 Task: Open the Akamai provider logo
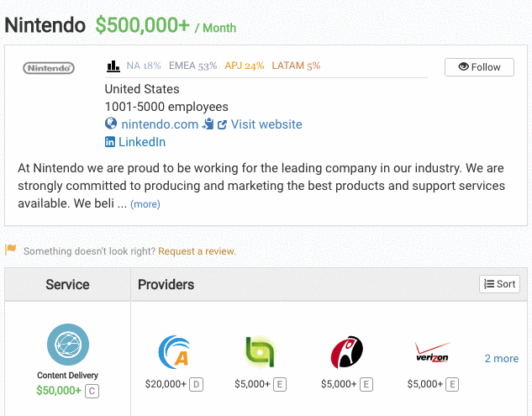[174, 352]
